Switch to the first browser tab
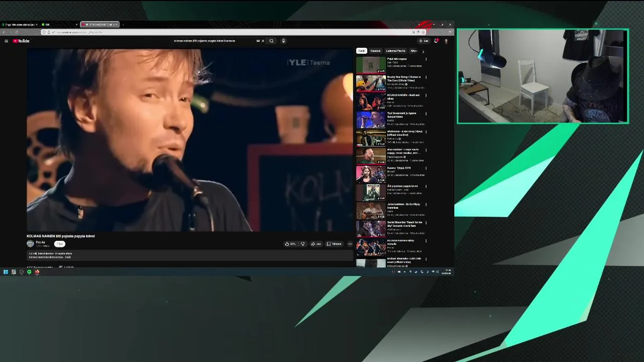Screen dimensions: 644x362 [19, 24]
